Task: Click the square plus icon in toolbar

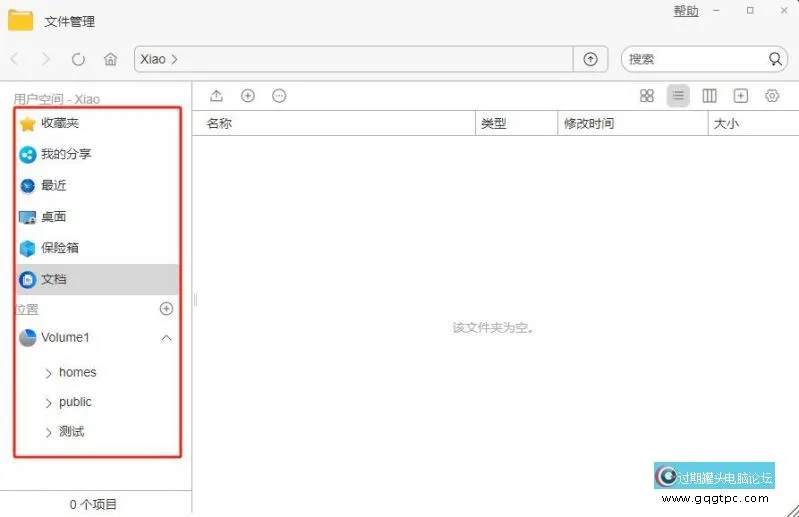Action: pos(740,95)
